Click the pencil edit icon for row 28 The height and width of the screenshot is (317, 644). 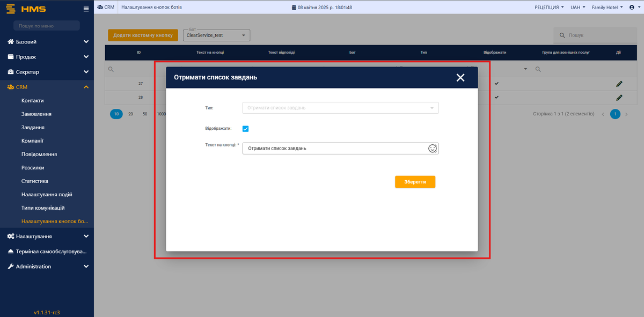[x=619, y=98]
